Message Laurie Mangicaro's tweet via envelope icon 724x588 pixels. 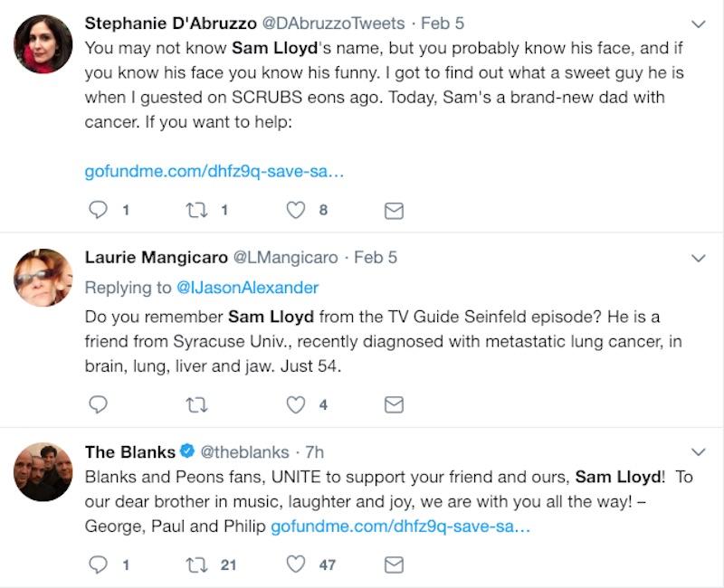(x=394, y=405)
